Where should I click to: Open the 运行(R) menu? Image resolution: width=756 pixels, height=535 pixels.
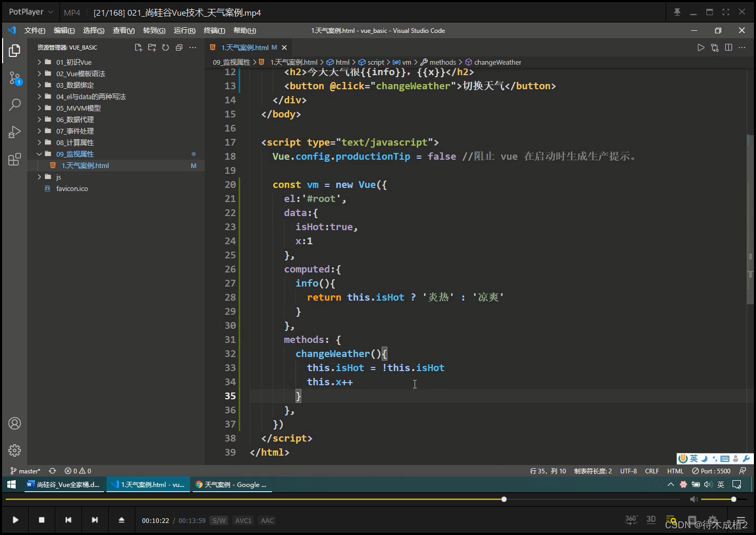184,31
